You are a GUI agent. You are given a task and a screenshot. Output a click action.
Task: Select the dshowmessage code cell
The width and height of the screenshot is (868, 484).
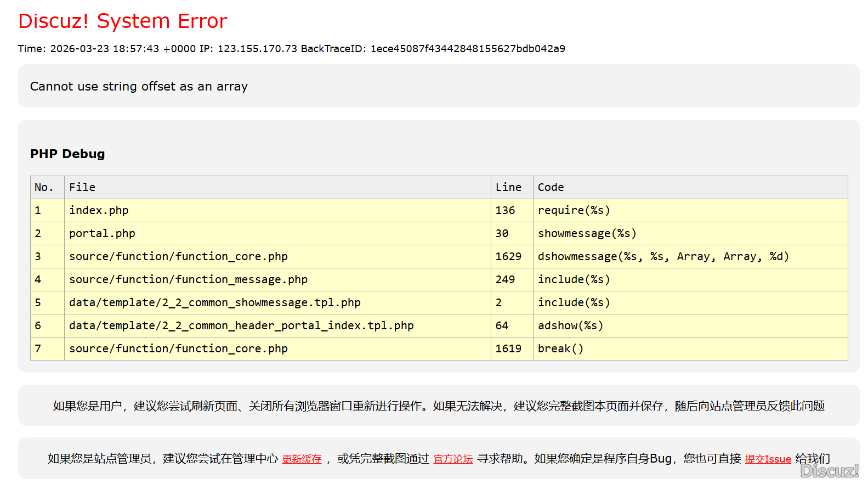click(663, 257)
